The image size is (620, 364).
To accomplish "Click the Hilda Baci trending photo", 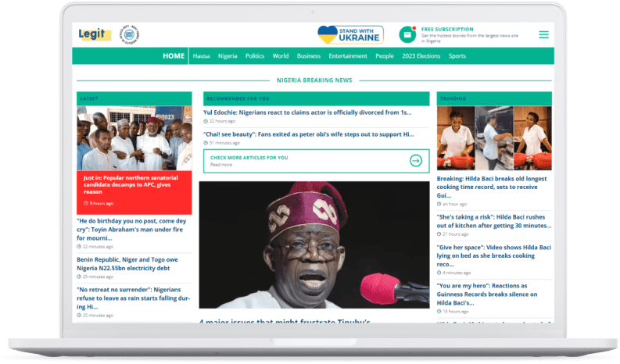I will click(x=494, y=138).
